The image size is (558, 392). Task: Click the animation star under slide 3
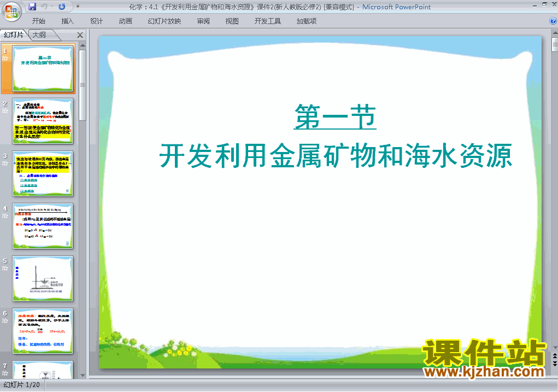(x=5, y=163)
